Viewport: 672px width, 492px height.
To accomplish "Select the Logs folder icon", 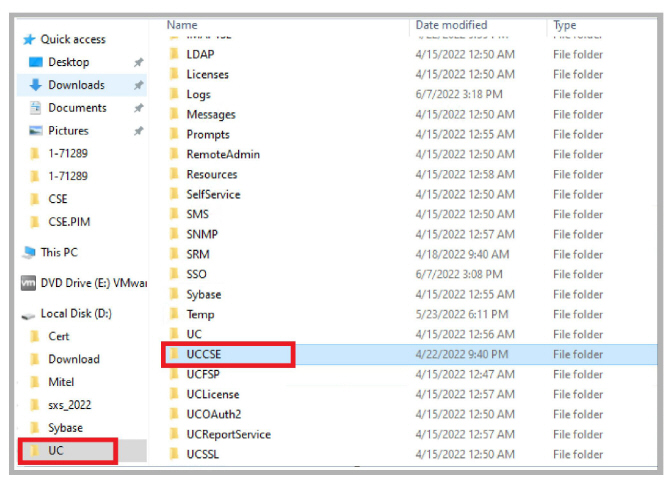I will (x=174, y=94).
